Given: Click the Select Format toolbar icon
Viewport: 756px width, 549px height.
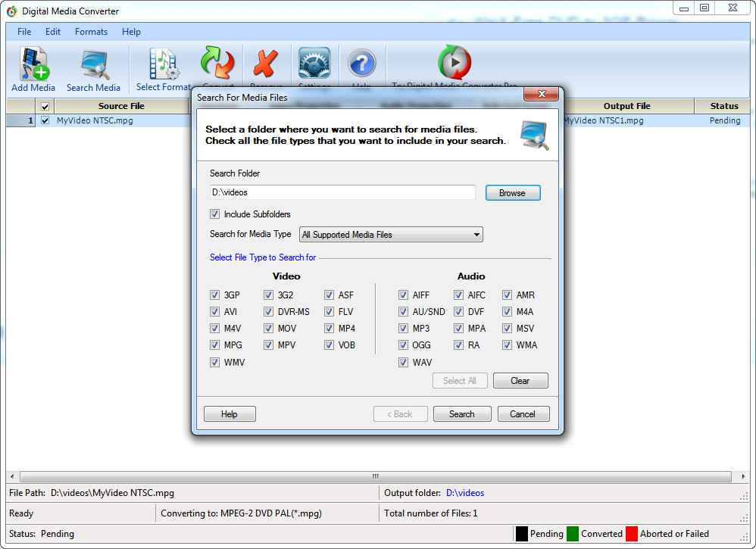Looking at the screenshot, I should (164, 63).
